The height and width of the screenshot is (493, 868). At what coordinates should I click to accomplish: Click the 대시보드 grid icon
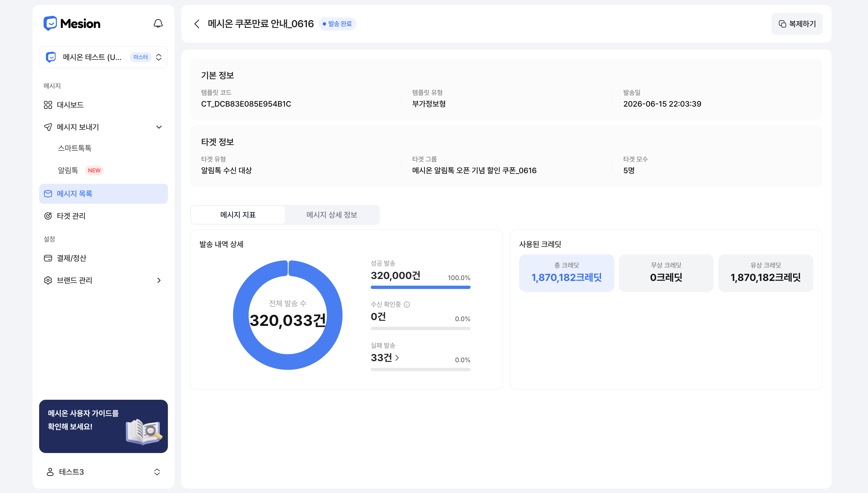coord(48,105)
